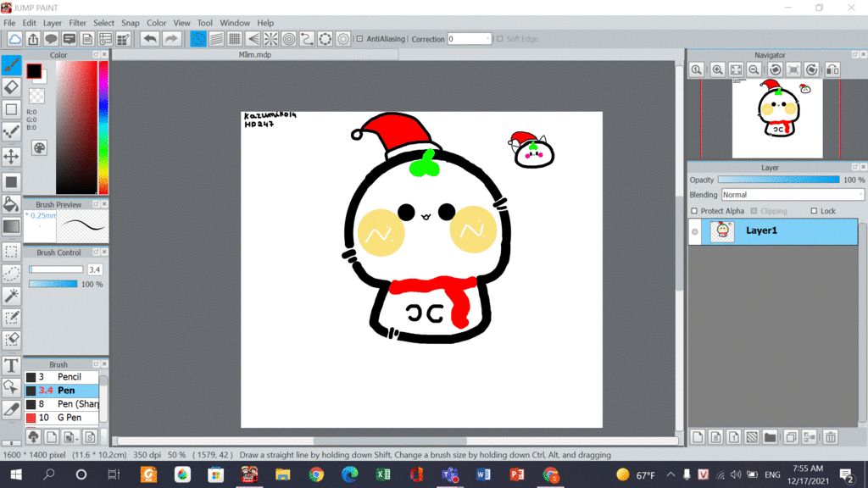
Task: Open the Blending mode dropdown
Action: pyautogui.click(x=792, y=195)
